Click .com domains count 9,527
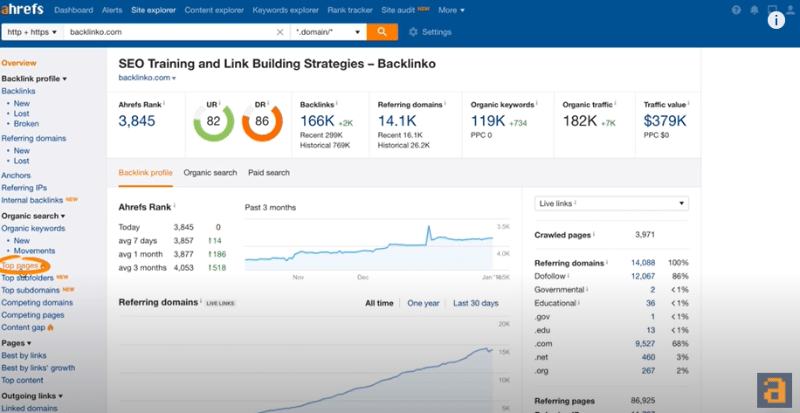The image size is (800, 413). [645, 344]
